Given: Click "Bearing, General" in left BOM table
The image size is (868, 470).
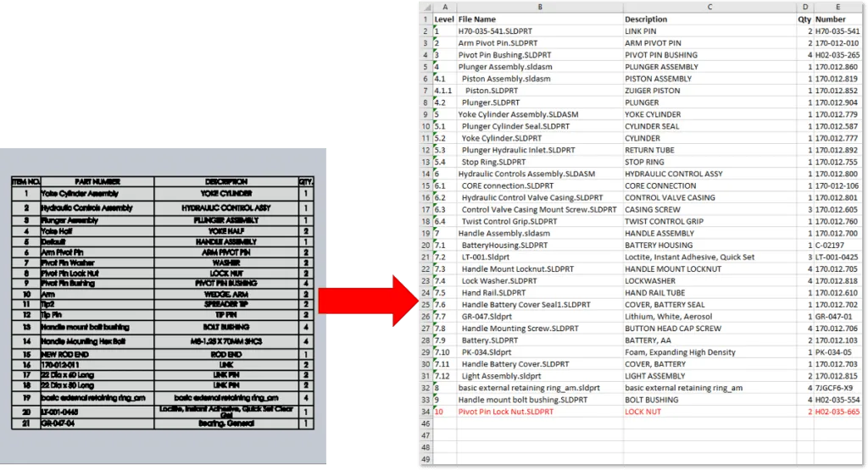Looking at the screenshot, I should [225, 423].
